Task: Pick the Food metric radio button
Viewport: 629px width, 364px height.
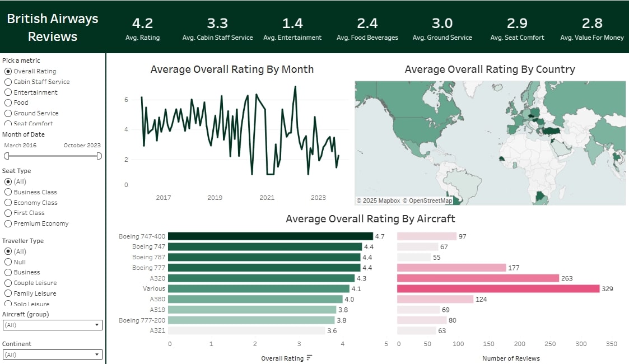Action: (x=8, y=102)
